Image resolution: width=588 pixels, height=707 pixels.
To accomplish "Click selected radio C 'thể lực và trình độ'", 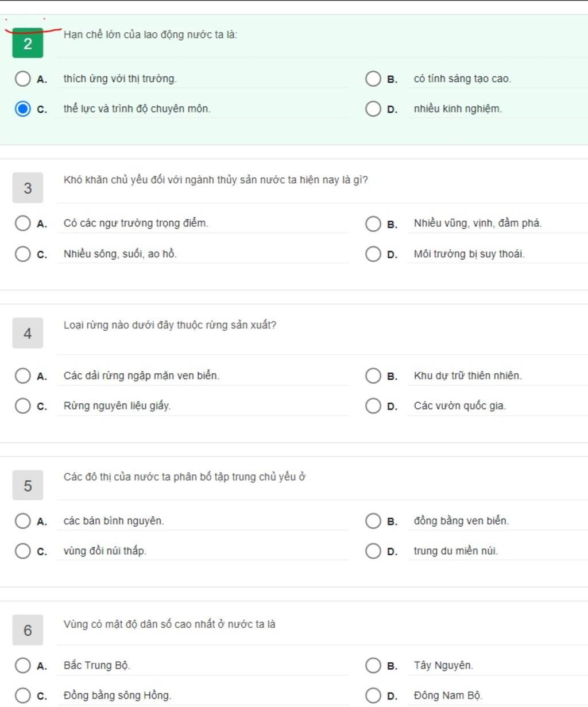I will coord(22,109).
